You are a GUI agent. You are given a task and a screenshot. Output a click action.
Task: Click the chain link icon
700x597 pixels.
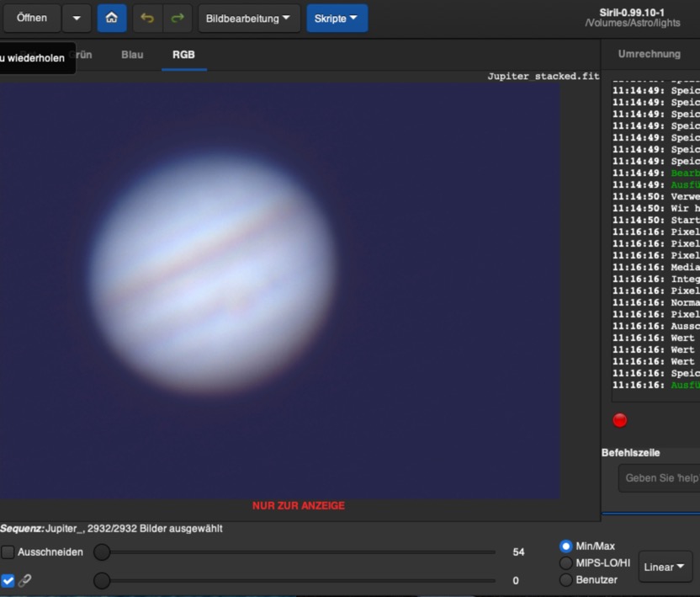point(24,581)
